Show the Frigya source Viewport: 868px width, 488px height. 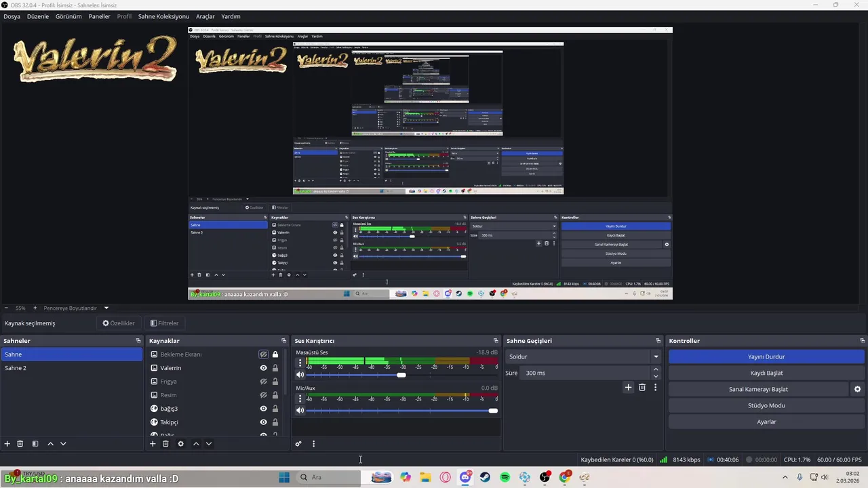click(264, 382)
